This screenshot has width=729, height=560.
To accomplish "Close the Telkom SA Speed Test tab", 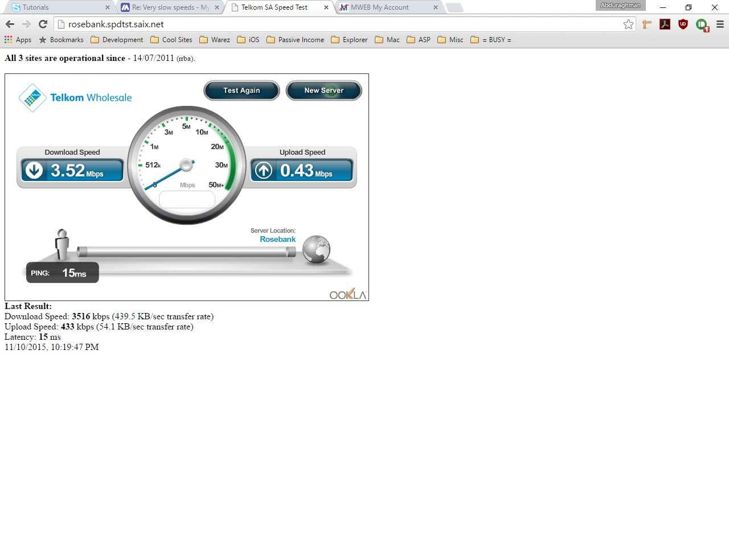I will point(326,7).
